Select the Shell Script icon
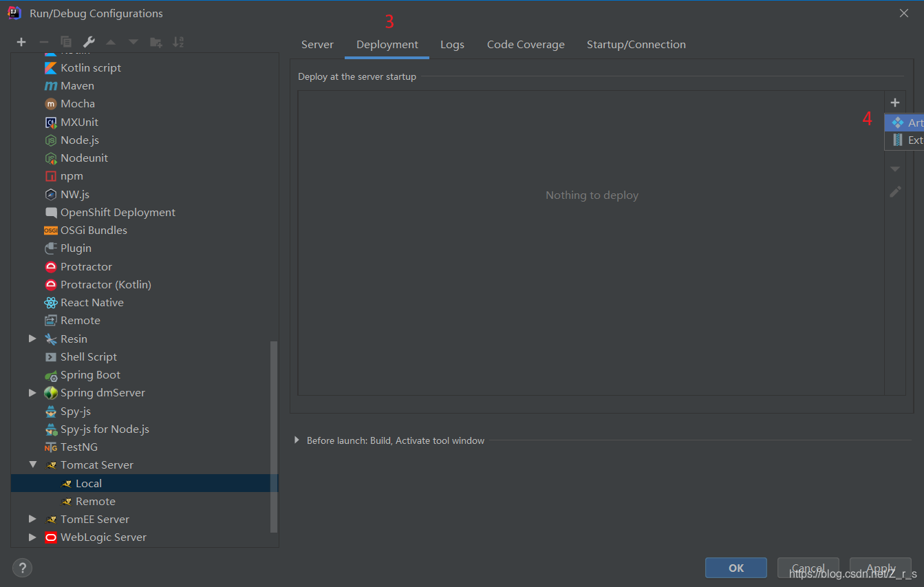The image size is (924, 587). 50,356
